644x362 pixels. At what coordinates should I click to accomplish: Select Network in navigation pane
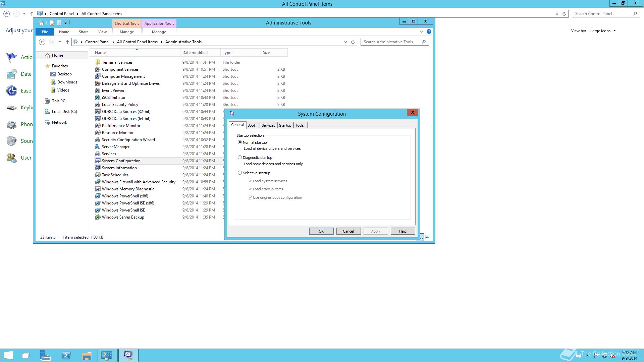[59, 122]
